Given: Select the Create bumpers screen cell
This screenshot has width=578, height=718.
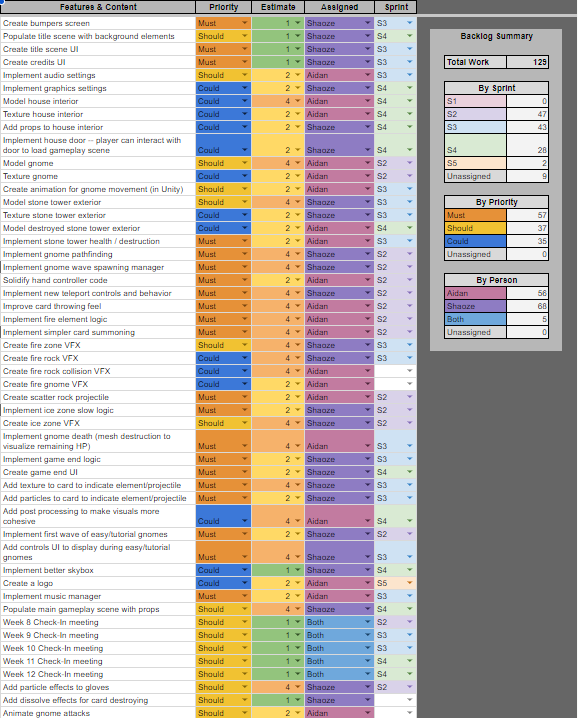Looking at the screenshot, I should point(98,23).
